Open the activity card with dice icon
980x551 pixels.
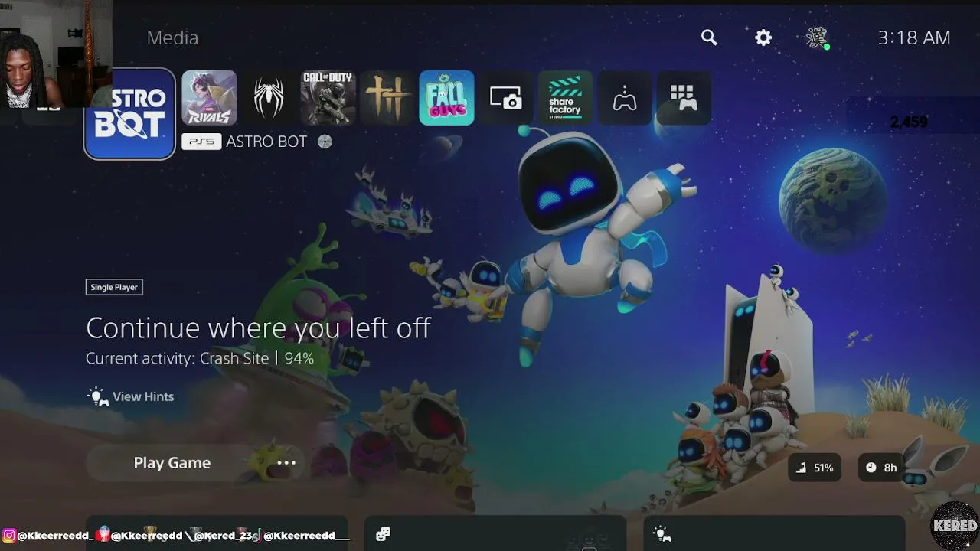[x=495, y=533]
